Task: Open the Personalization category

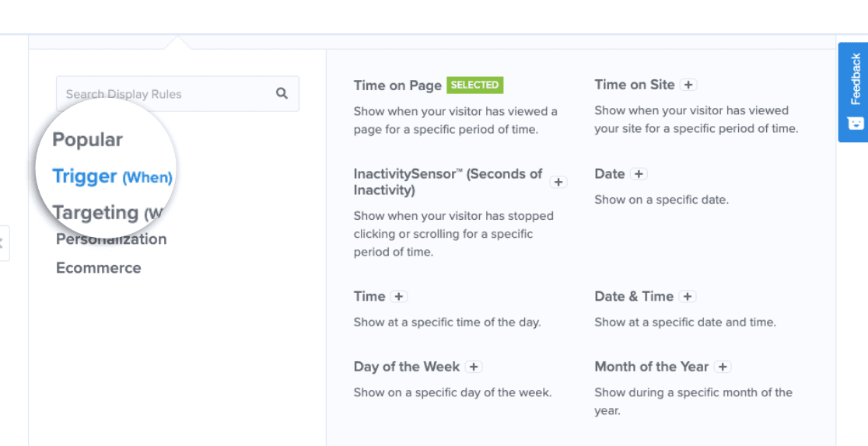Action: point(111,239)
